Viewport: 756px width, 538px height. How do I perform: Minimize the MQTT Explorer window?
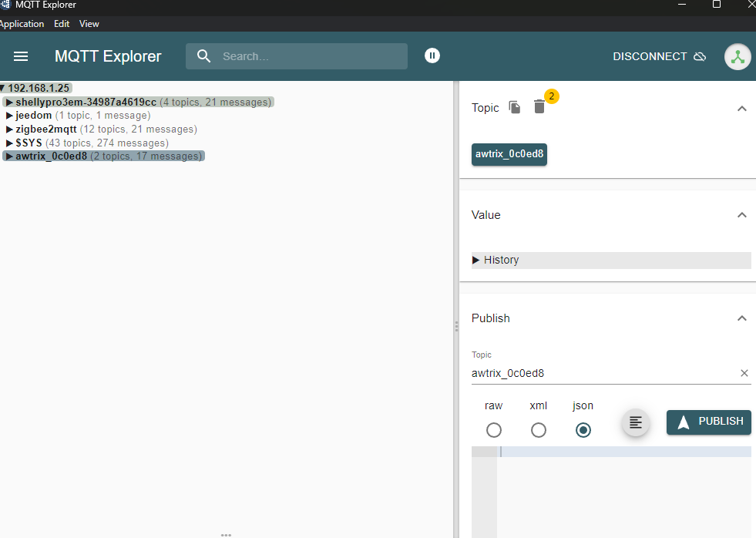pos(682,5)
